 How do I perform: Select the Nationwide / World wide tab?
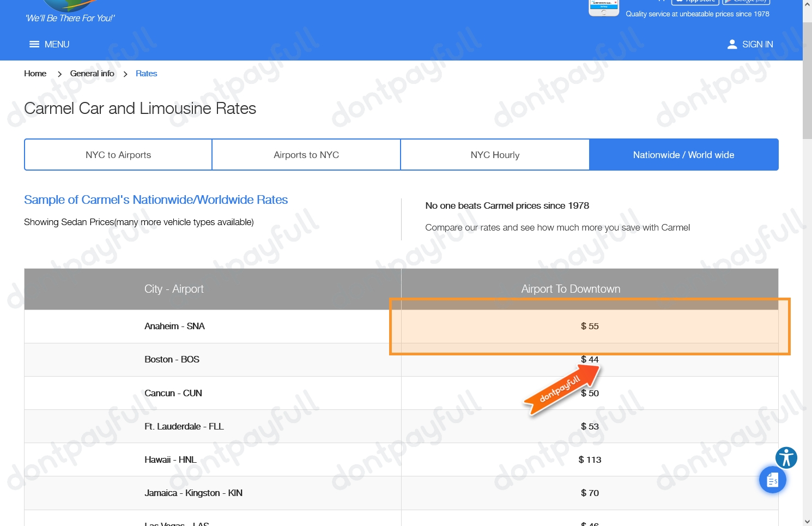pos(683,155)
